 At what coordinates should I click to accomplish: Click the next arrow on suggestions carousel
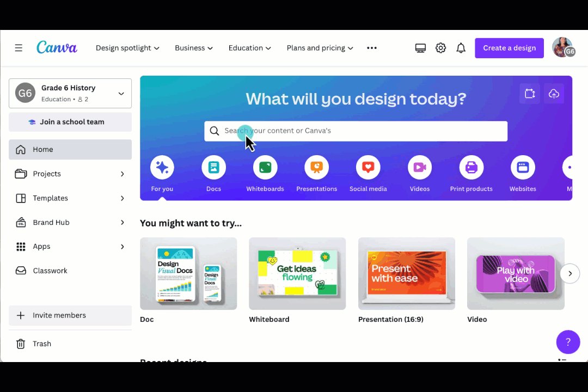(x=569, y=273)
